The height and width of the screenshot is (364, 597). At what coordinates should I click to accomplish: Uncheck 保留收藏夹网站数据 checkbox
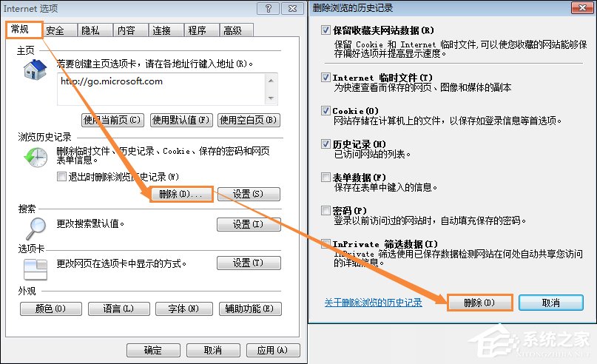326,30
